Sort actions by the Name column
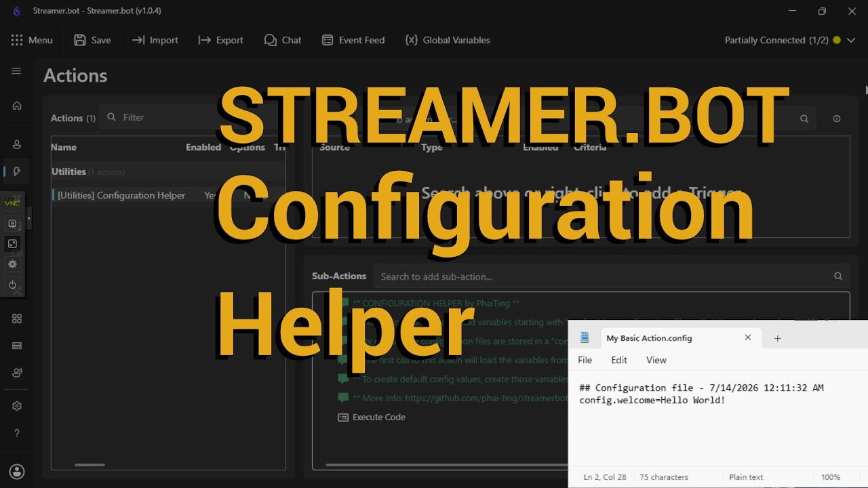Image resolution: width=868 pixels, height=488 pixels. tap(64, 147)
